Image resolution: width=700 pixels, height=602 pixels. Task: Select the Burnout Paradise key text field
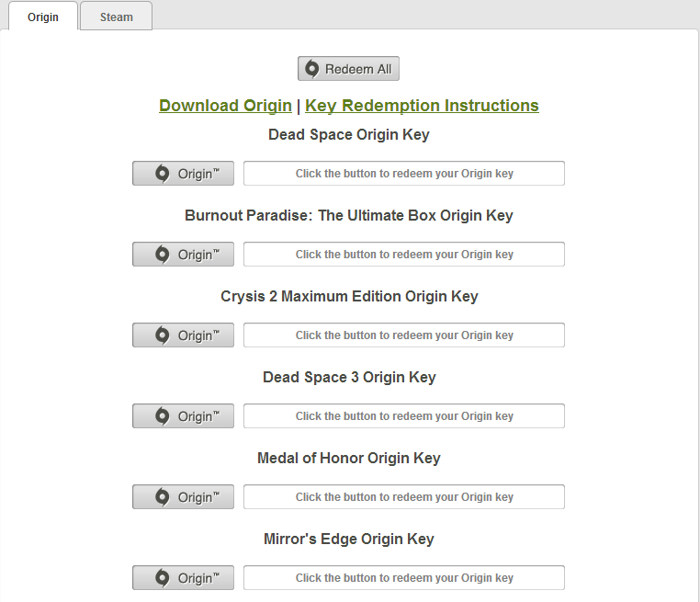(x=404, y=254)
